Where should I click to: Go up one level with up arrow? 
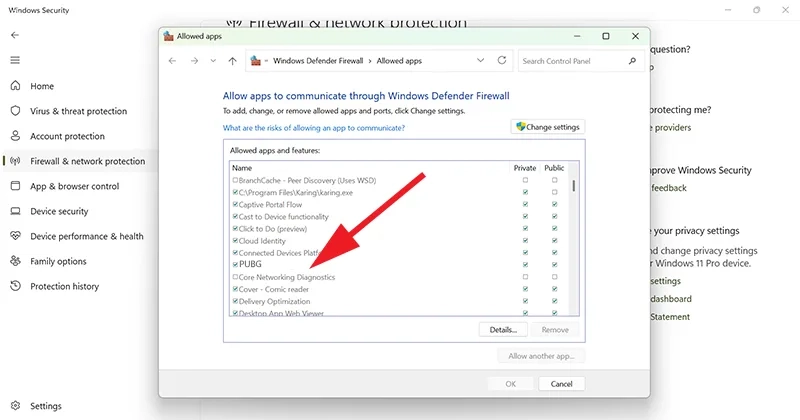point(233,61)
